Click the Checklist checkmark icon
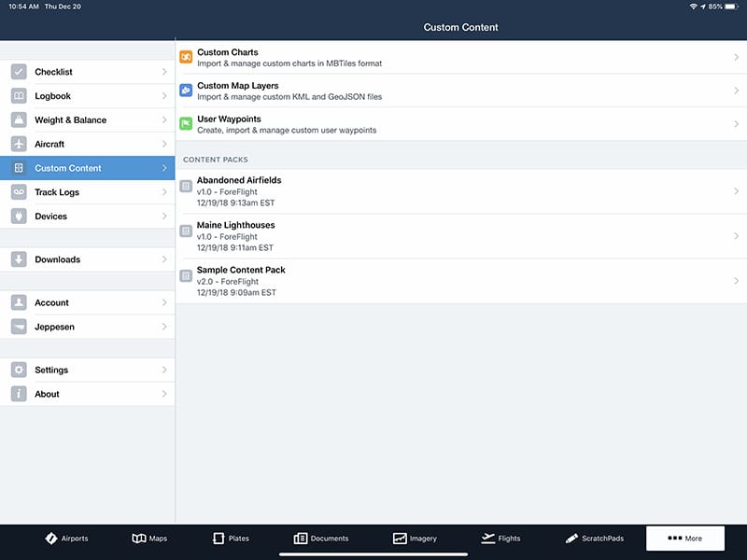The width and height of the screenshot is (747, 560). pos(19,72)
